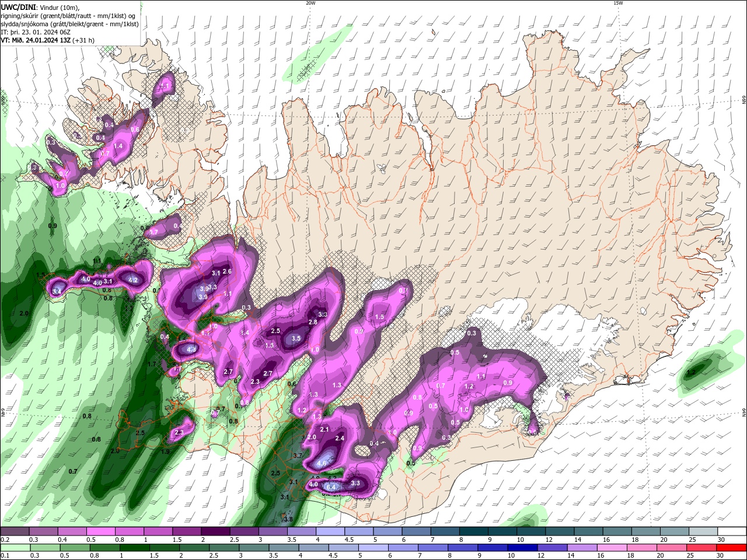Click the 1.9 rain value on the map
Screen dimensions: 747x560
165,452
